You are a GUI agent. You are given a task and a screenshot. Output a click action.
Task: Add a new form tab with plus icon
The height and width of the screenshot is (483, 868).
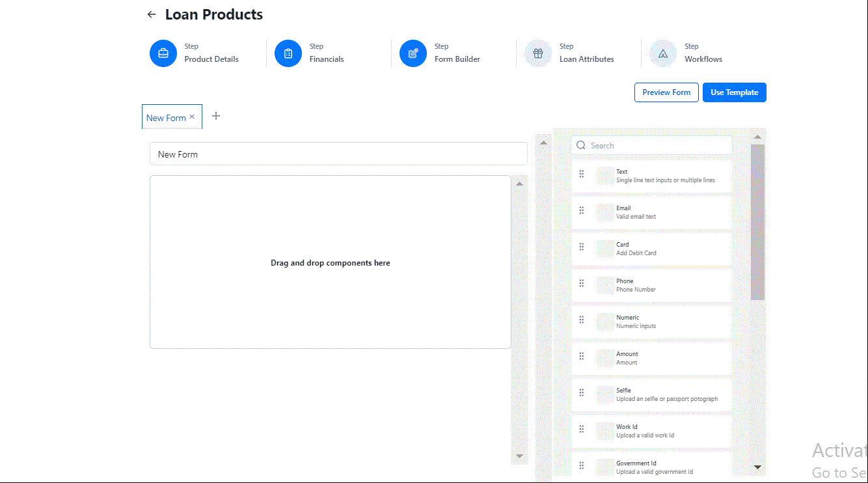(217, 116)
